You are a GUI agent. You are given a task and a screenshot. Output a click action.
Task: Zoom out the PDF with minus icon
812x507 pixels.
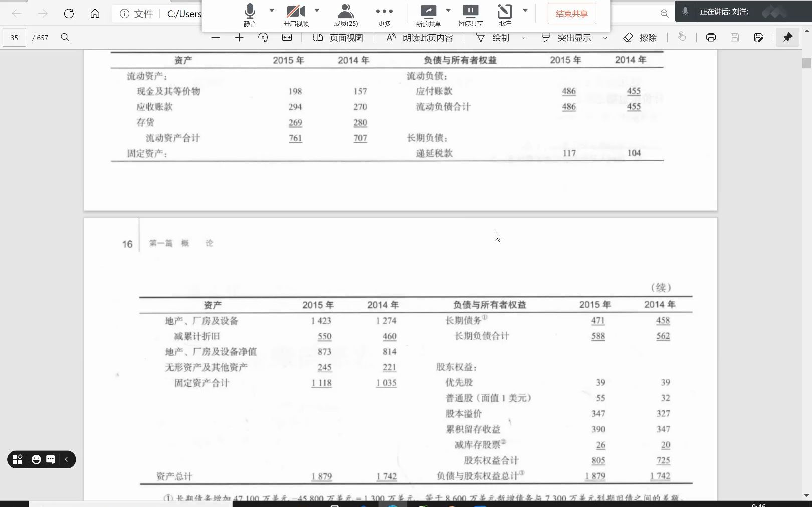tap(216, 37)
